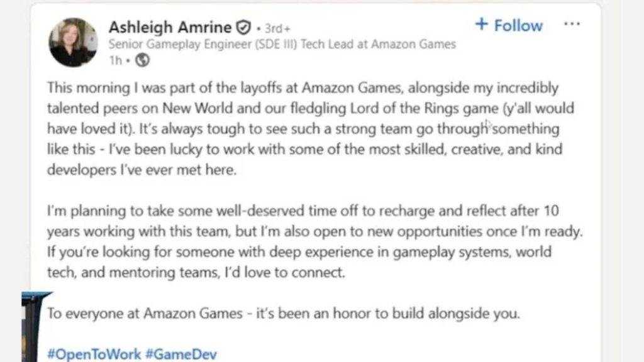The image size is (644, 362).
Task: Click the 3rd+ connection degree label
Action: click(x=276, y=26)
